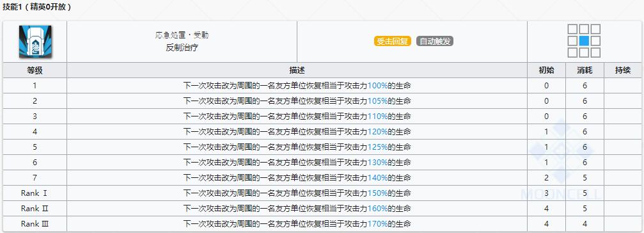This screenshot has height=233, width=644.
Task: Click the level 5 row label
Action: 35,147
